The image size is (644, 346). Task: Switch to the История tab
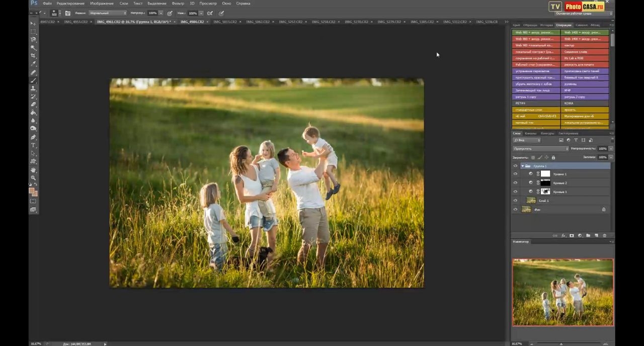click(x=546, y=25)
